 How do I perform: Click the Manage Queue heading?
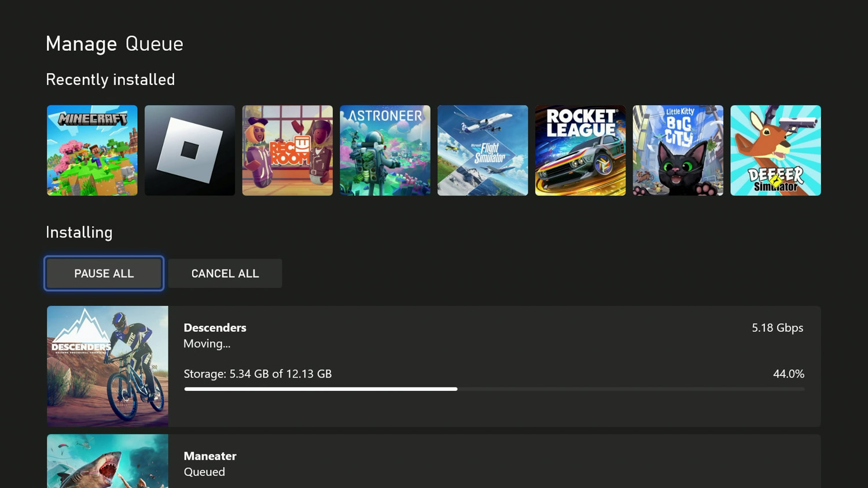click(115, 44)
